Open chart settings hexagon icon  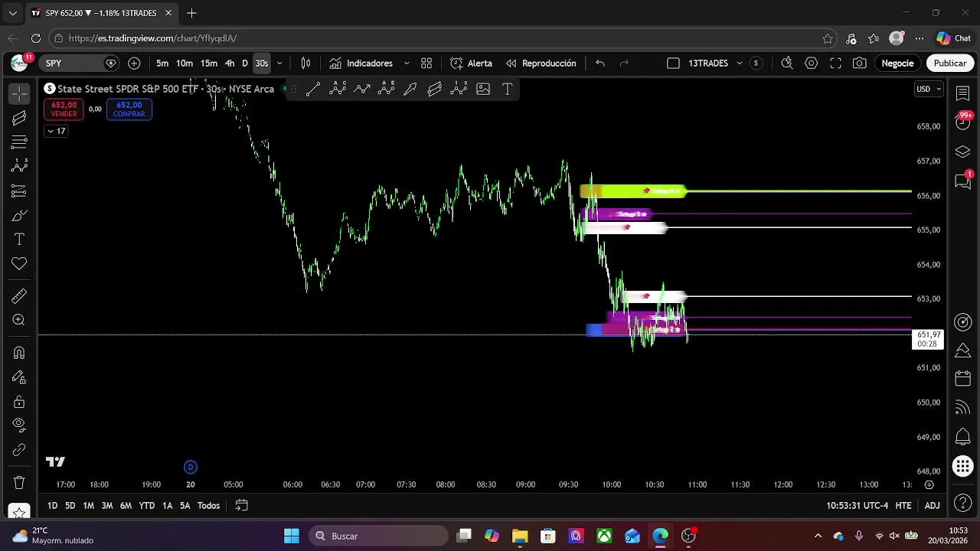click(x=812, y=64)
